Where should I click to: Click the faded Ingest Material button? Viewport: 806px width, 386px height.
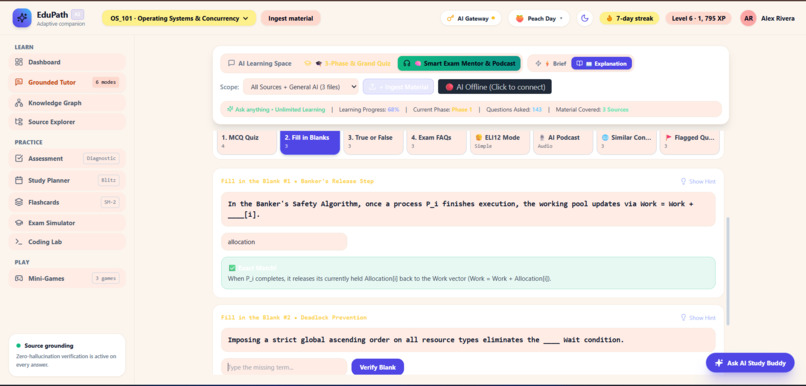tap(398, 87)
